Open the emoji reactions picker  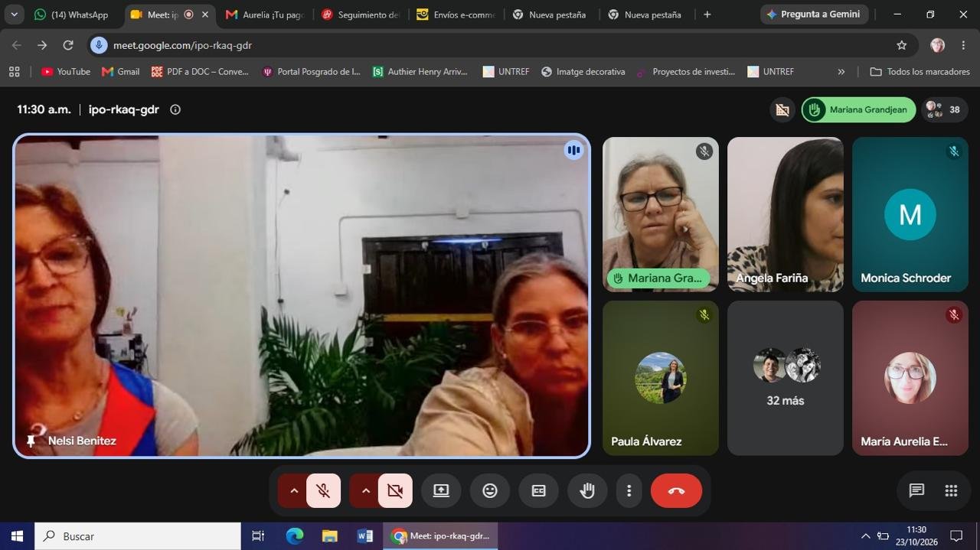pos(490,491)
